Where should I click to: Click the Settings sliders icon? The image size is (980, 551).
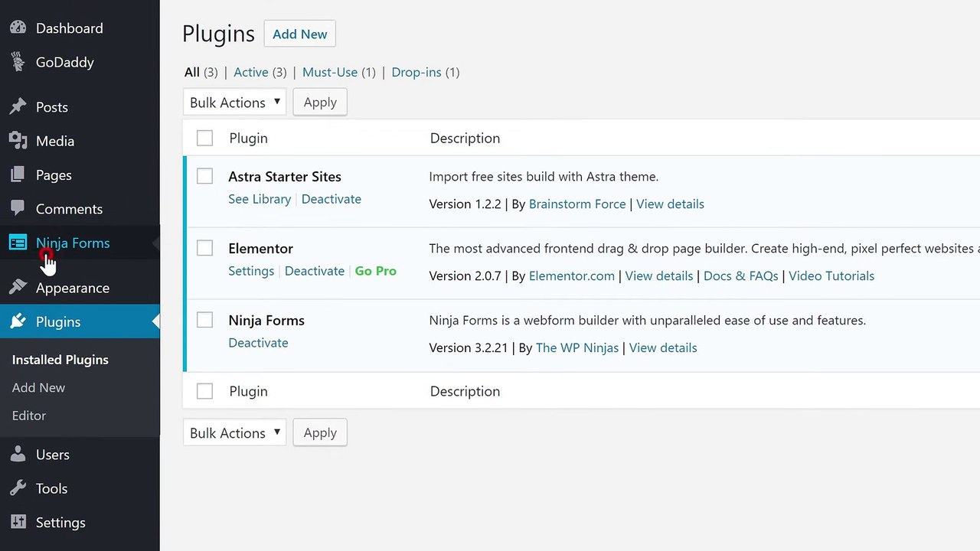click(18, 523)
